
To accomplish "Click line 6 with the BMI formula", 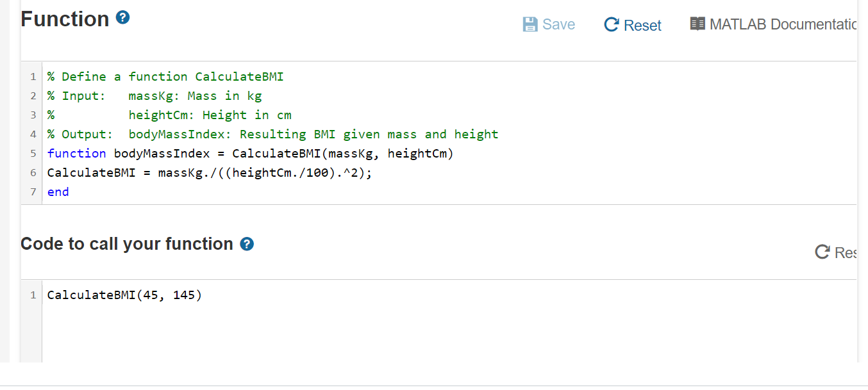I will click(x=210, y=172).
